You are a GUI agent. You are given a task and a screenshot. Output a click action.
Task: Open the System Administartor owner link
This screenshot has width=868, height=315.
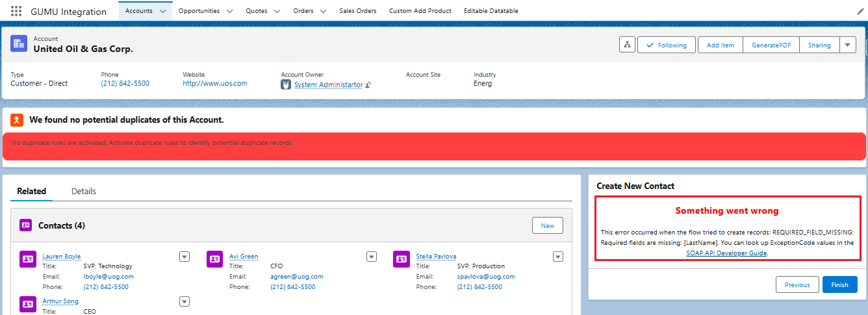(329, 84)
